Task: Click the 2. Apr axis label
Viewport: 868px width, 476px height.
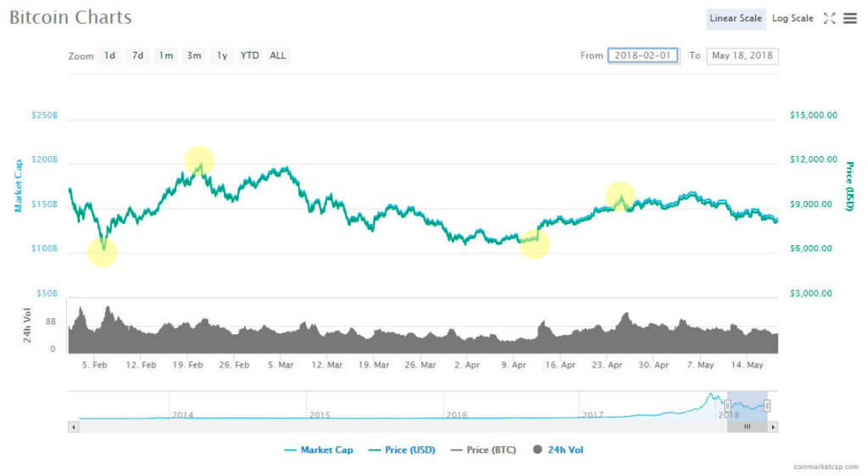Action: 467,365
